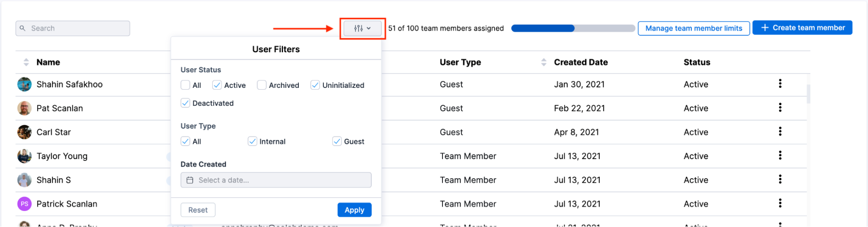Click the search magnifier icon
The height and width of the screenshot is (227, 868).
23,28
